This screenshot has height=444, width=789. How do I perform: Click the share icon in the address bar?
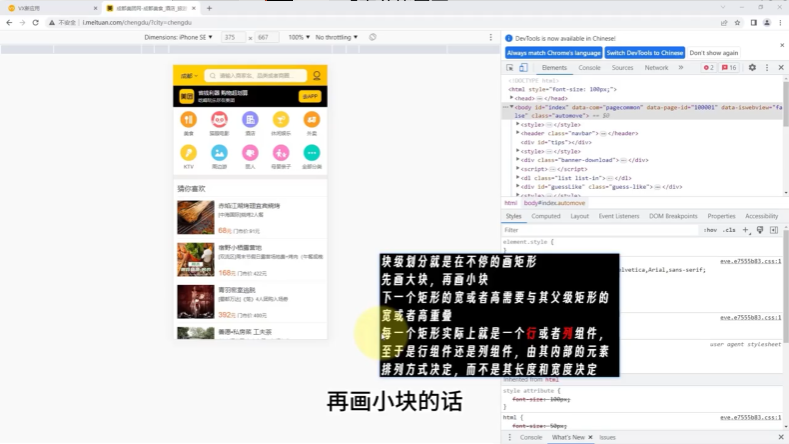[x=724, y=23]
